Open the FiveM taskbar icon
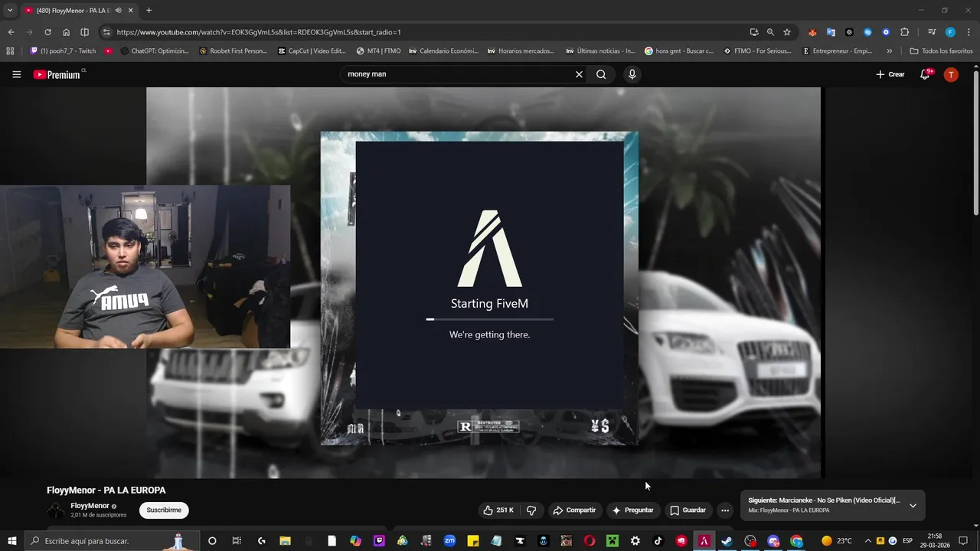 click(704, 541)
